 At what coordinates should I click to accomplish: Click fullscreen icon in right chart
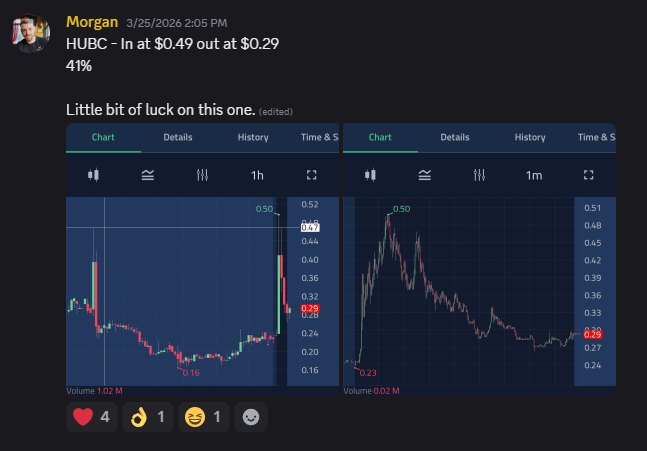pos(588,175)
